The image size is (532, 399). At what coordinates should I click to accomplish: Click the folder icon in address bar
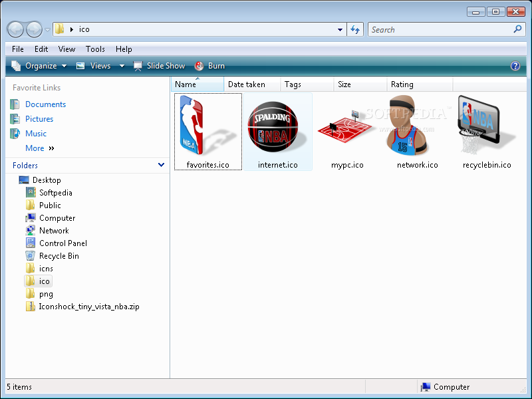coord(60,29)
